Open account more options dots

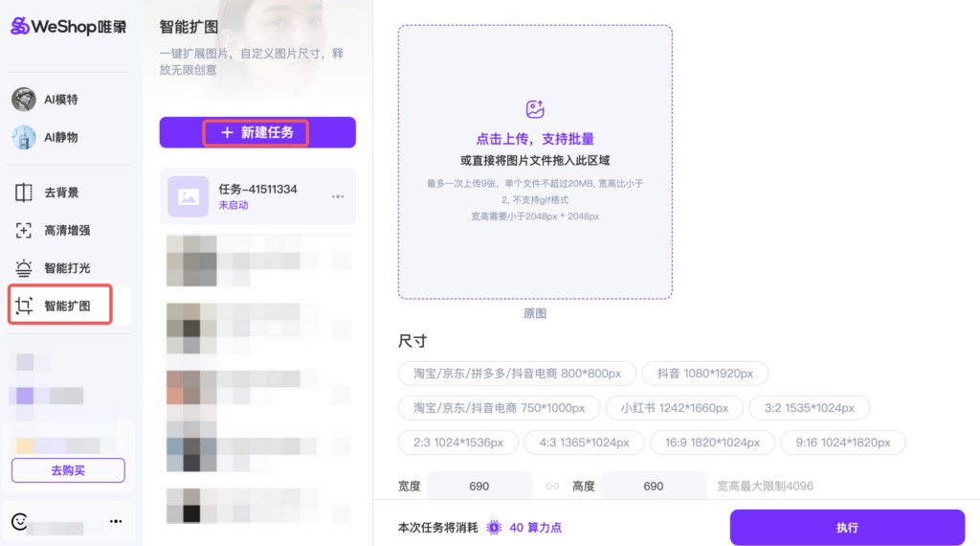[x=116, y=521]
